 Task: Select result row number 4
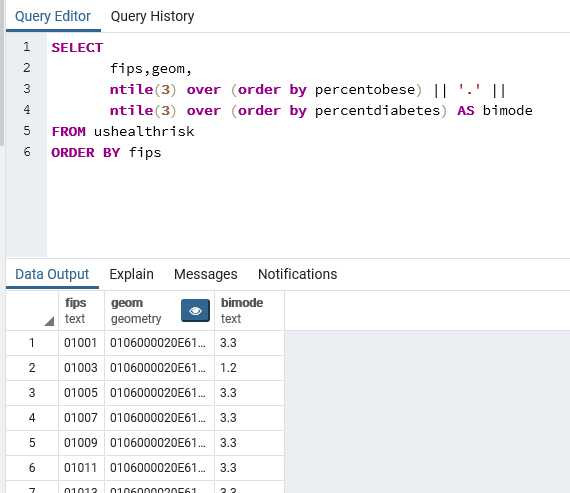click(32, 418)
